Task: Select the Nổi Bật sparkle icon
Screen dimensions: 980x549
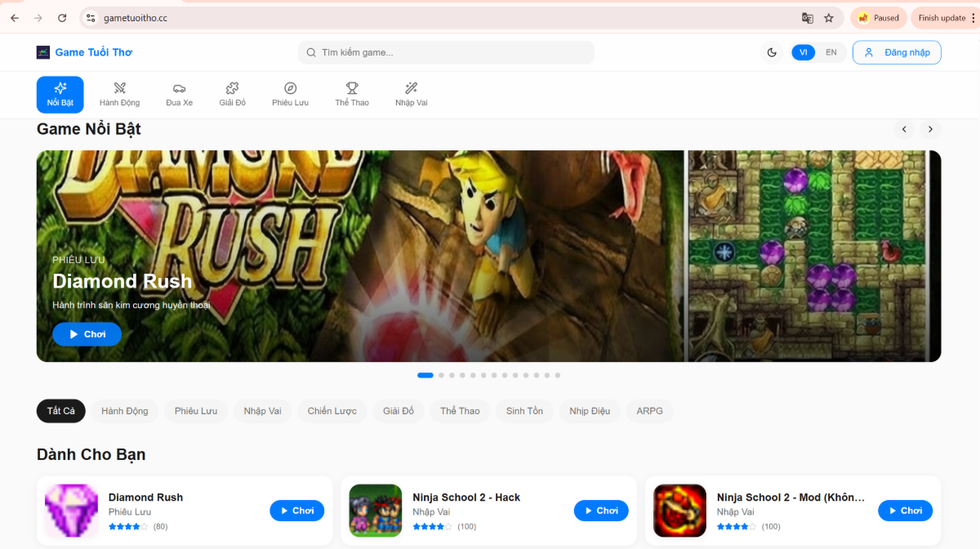Action: tap(60, 89)
